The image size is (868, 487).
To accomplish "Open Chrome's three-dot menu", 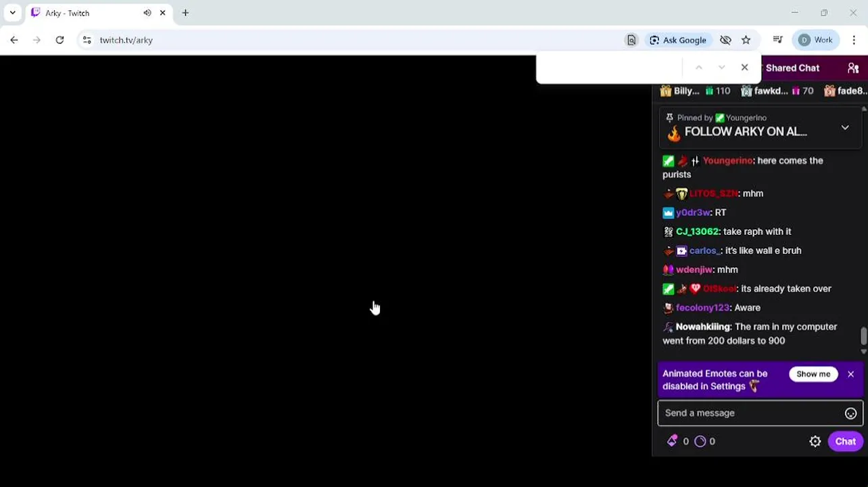I will [854, 40].
